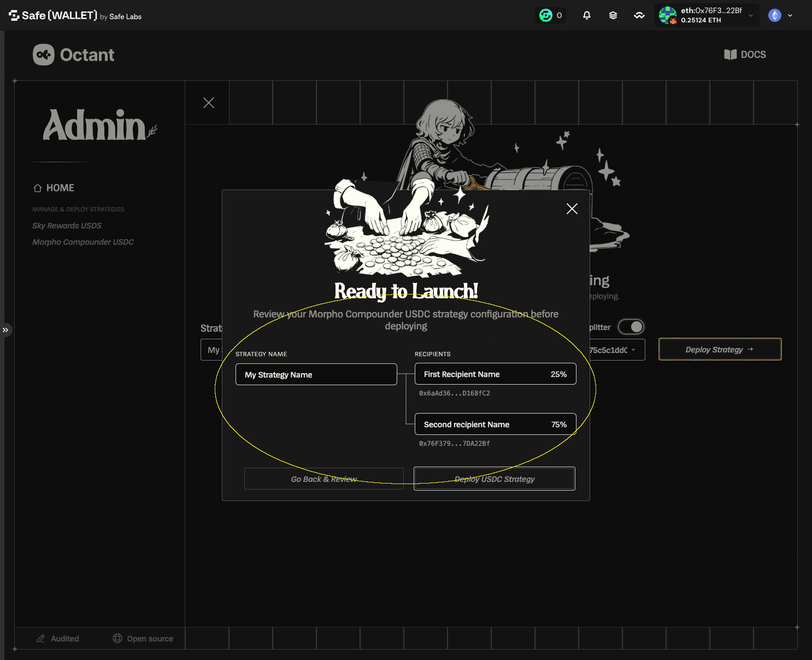Image resolution: width=812 pixels, height=660 pixels.
Task: Click the 0.25124 ETH balance
Action: pyautogui.click(x=701, y=20)
